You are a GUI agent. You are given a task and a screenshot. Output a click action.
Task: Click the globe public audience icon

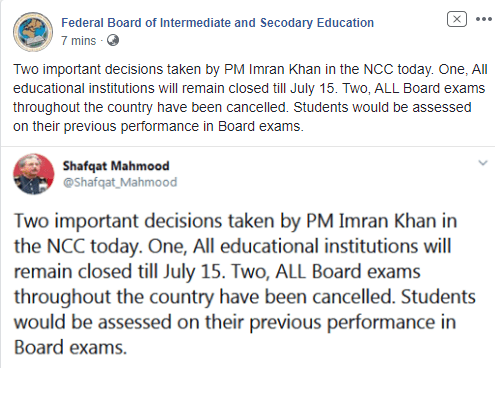point(113,41)
